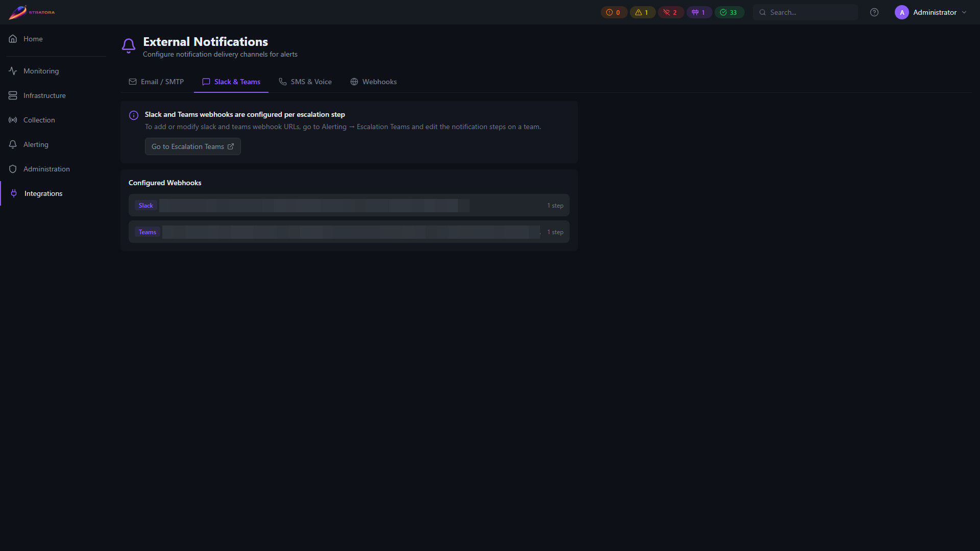Open the Webhooks tab
Screen dimensions: 980x551
click(x=374, y=82)
